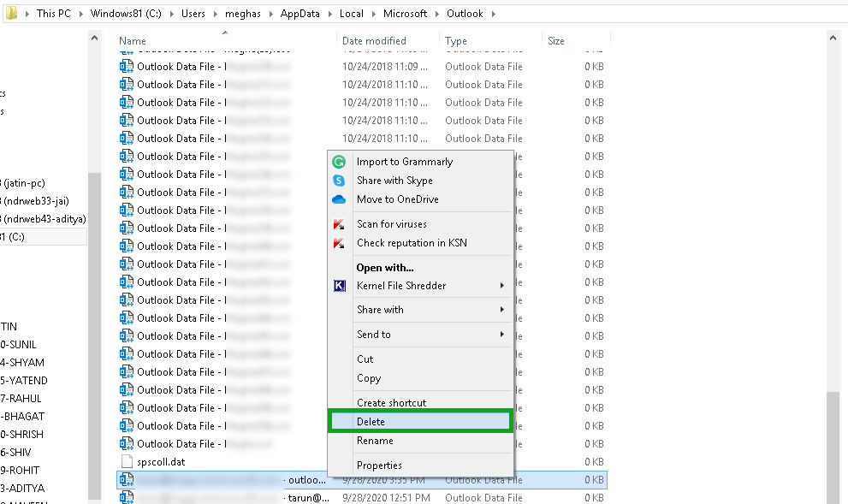Click the Skype icon beside Share with Skype
Screen dimensions: 848x504
340,181
